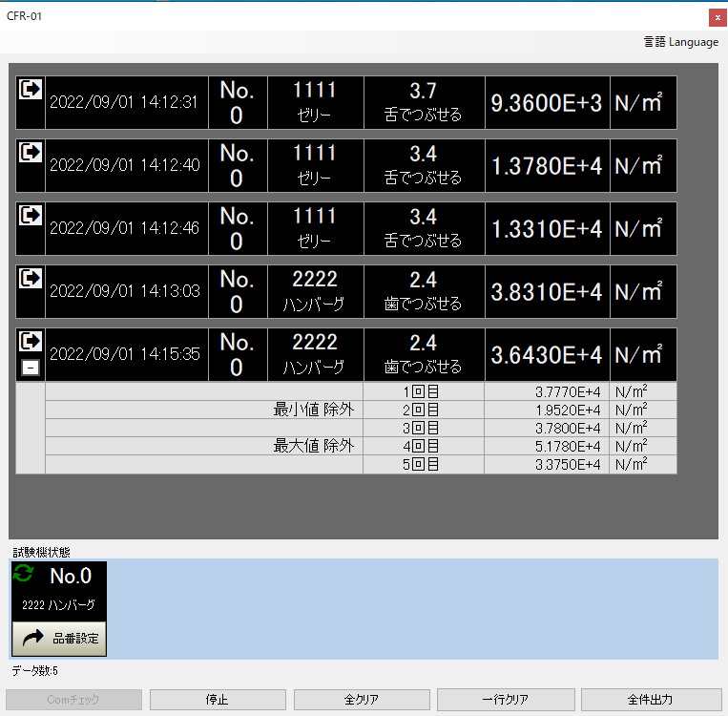Click detail value 3.7770E+4
This screenshot has width=728, height=716.
click(x=568, y=392)
